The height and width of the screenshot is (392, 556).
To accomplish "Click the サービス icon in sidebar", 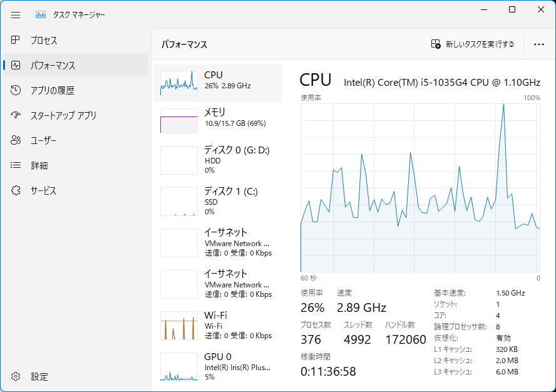I will click(14, 190).
